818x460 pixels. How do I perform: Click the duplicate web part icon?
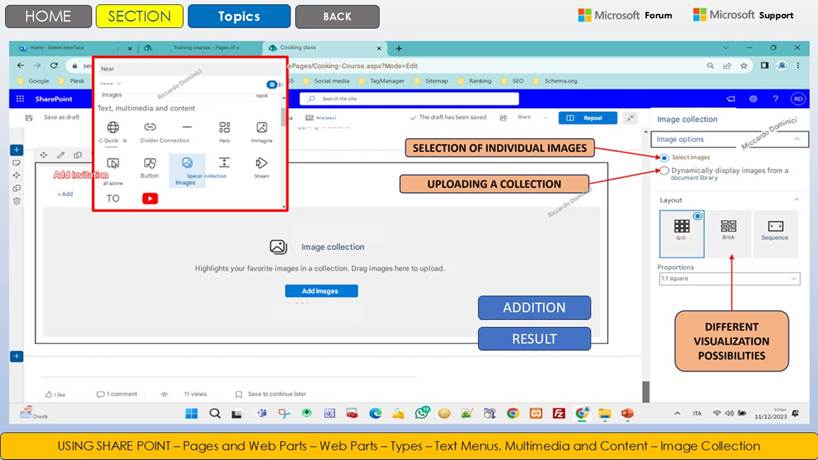pyautogui.click(x=78, y=155)
